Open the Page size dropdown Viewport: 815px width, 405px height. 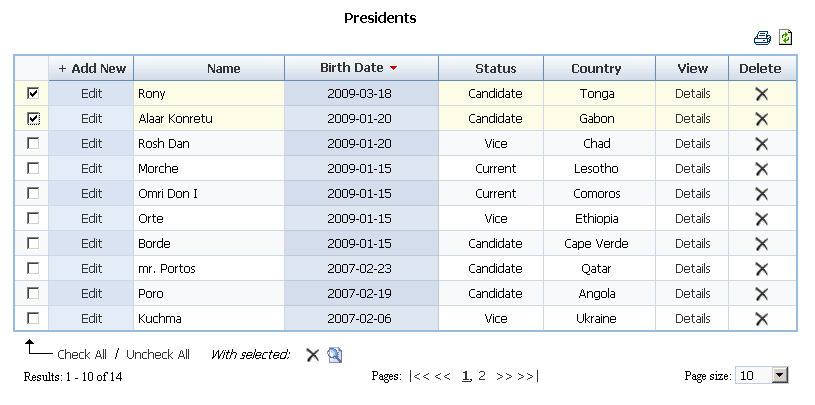780,376
